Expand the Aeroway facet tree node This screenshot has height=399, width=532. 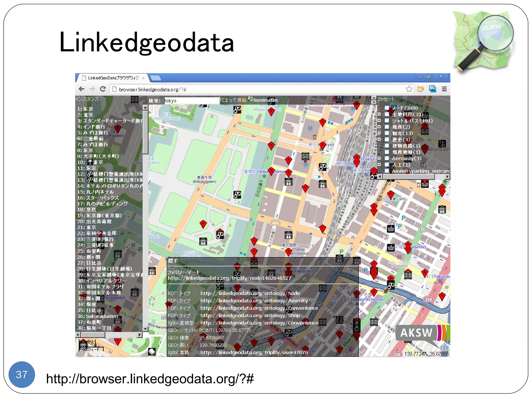point(379,158)
